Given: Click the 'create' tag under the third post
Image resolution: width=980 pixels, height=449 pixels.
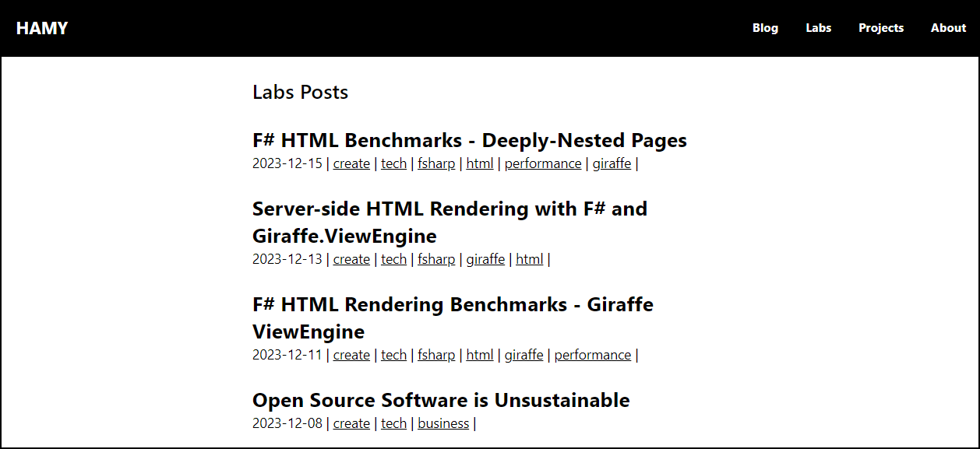Looking at the screenshot, I should tap(351, 354).
